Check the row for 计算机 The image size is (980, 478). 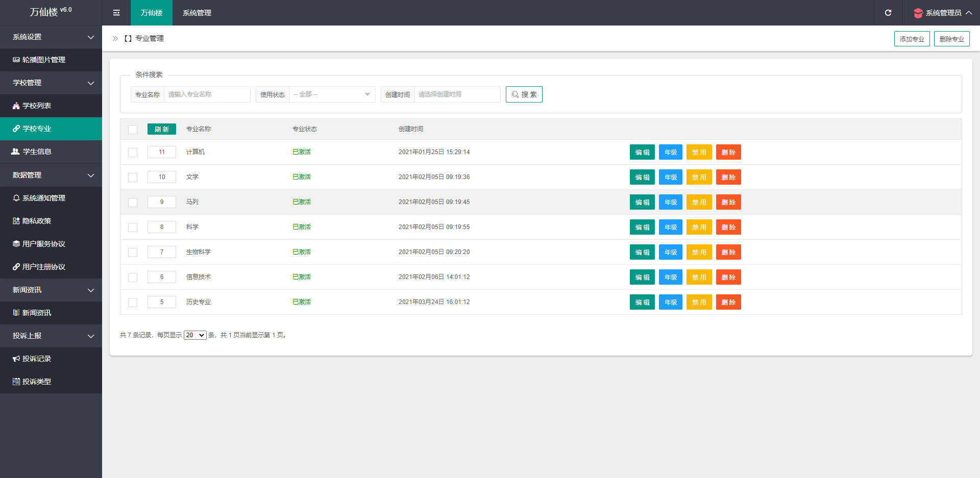tap(133, 152)
